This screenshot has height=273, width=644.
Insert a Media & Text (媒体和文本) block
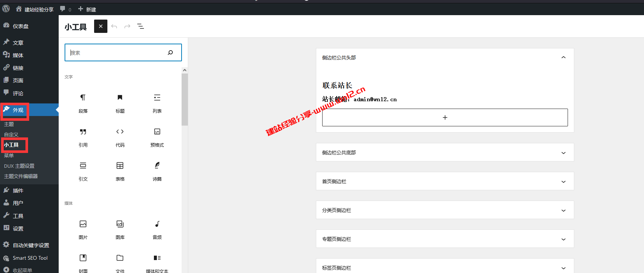point(157,262)
